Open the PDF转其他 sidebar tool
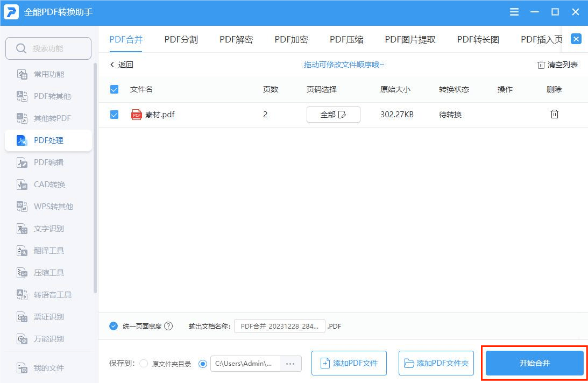Viewport: 588px width, 383px height. point(52,96)
